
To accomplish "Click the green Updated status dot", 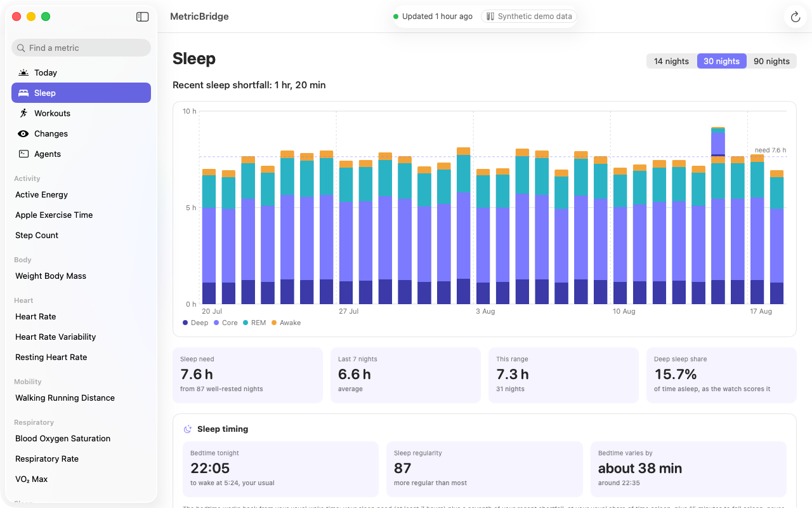I will pyautogui.click(x=396, y=17).
